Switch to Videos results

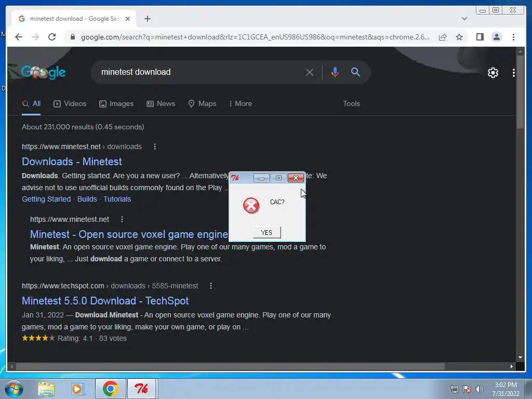70,104
